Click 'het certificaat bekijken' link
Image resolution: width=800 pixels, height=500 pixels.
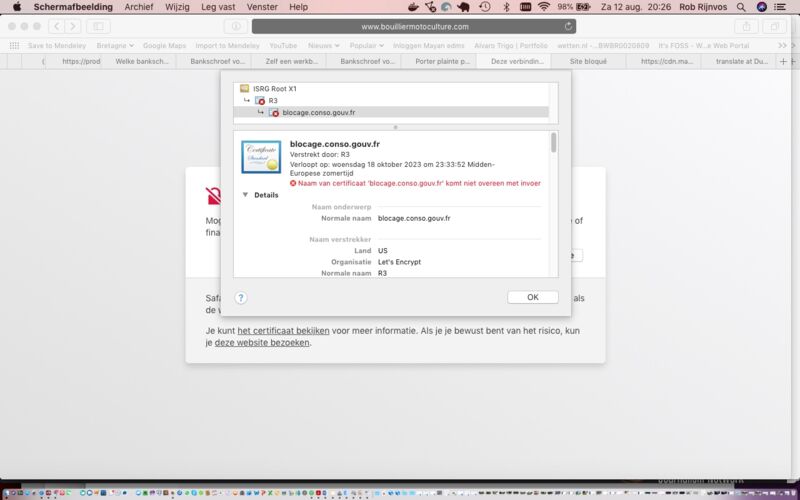283,331
